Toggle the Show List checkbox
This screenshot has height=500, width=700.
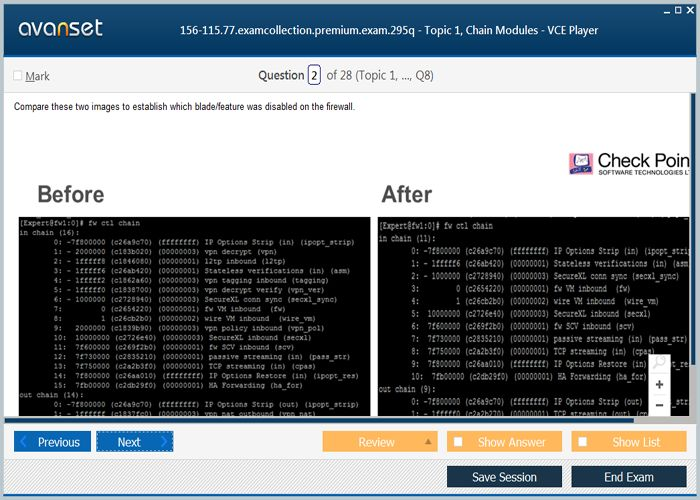click(585, 442)
